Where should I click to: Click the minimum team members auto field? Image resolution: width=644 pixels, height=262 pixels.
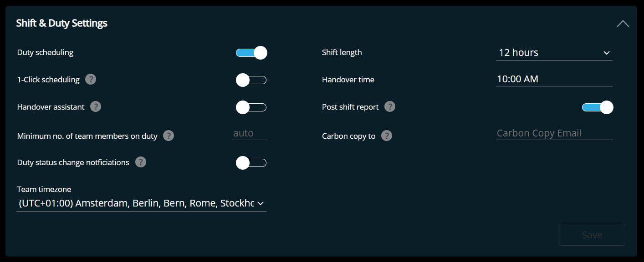249,133
